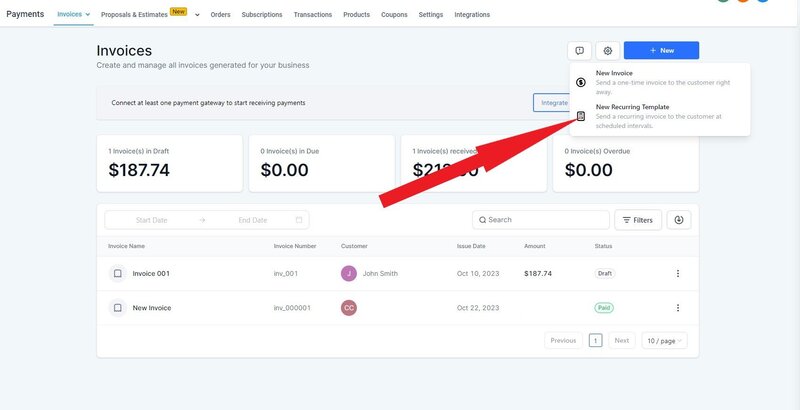Screen dimensions: 800x410
Task: Open the Transactions tab
Action: (x=313, y=15)
